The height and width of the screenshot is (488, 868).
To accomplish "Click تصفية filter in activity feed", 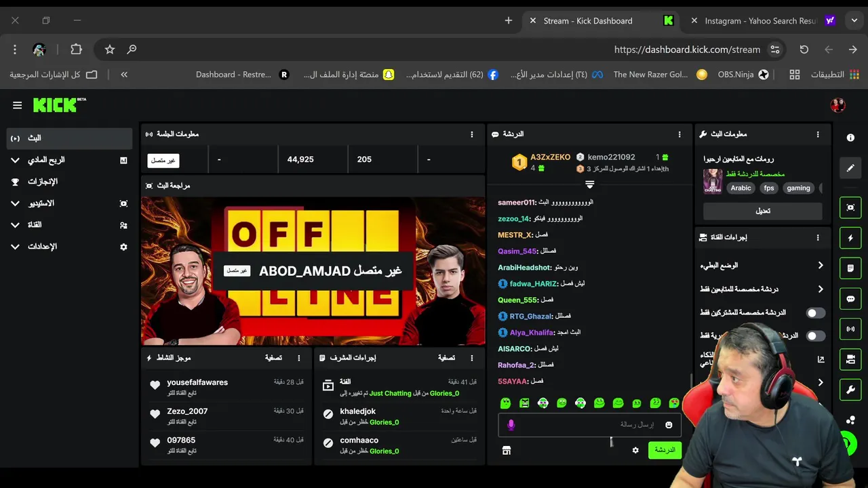I will 273,358.
